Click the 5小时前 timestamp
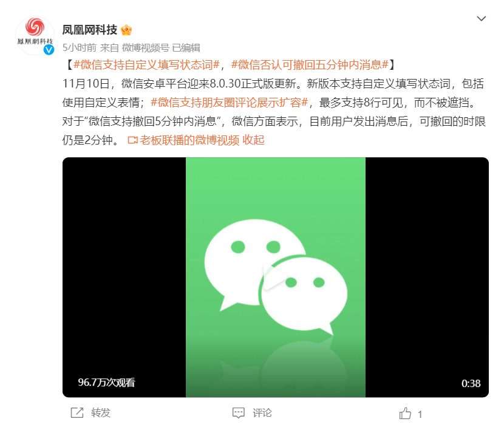The image size is (504, 427). click(x=80, y=48)
